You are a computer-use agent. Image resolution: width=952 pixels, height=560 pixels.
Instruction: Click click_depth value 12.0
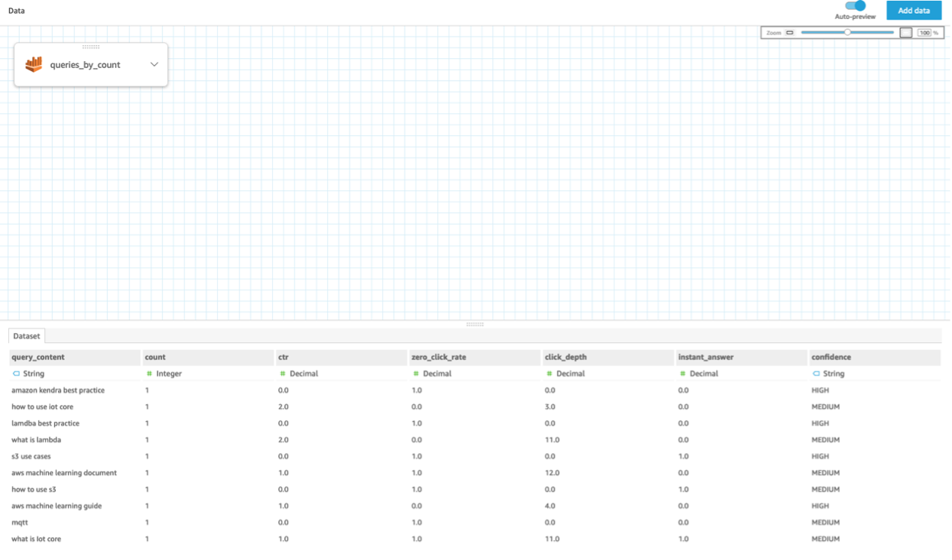(x=552, y=473)
